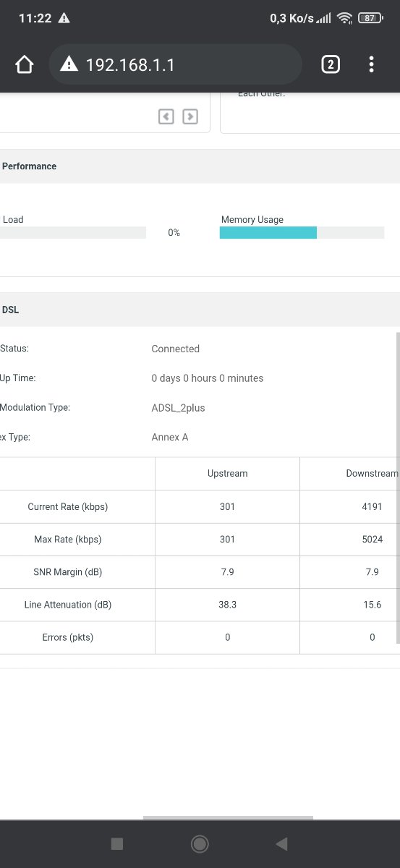Open the browser home page icon
The image size is (400, 868).
click(x=25, y=64)
